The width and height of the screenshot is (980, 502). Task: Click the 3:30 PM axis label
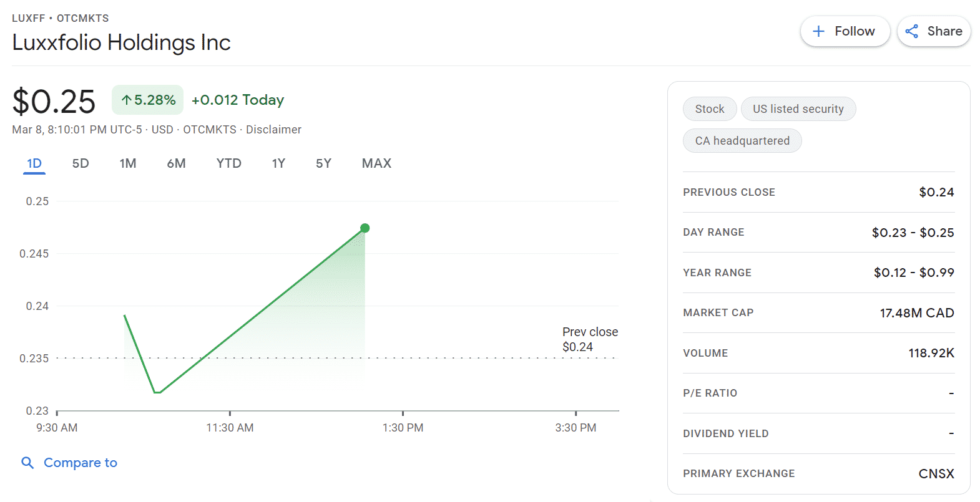pos(576,428)
